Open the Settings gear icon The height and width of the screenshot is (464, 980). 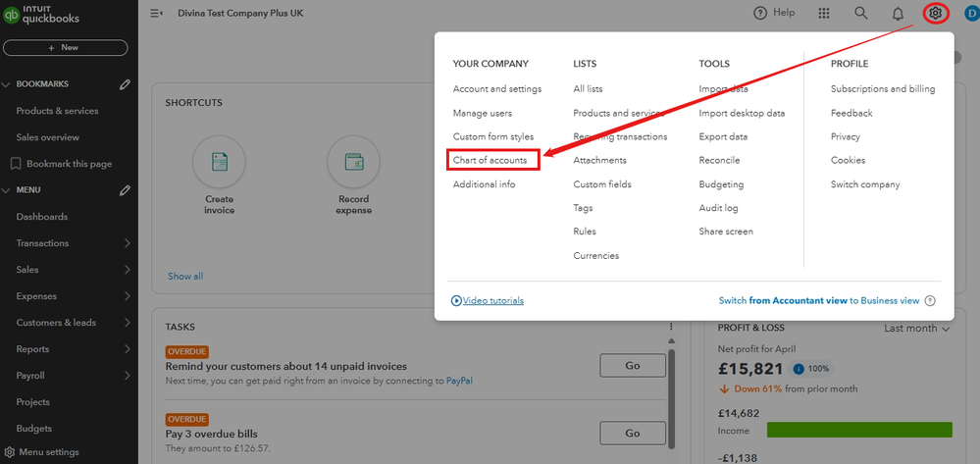tap(935, 13)
